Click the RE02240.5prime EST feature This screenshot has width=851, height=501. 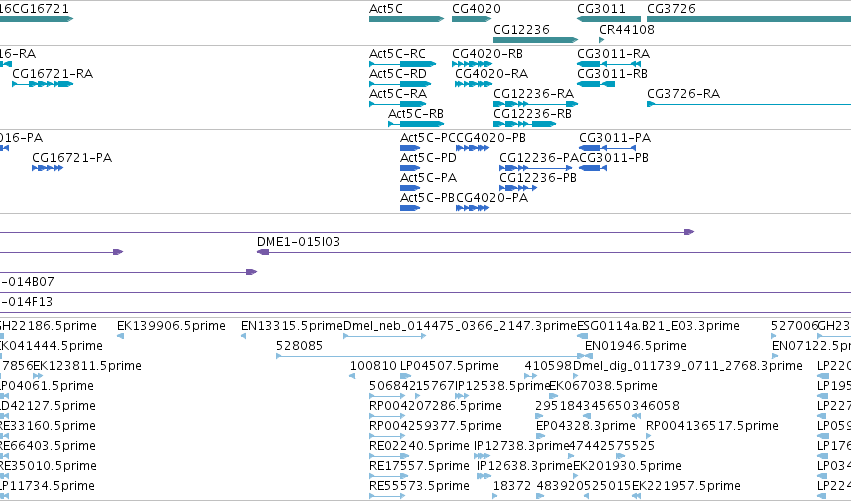pyautogui.click(x=389, y=456)
